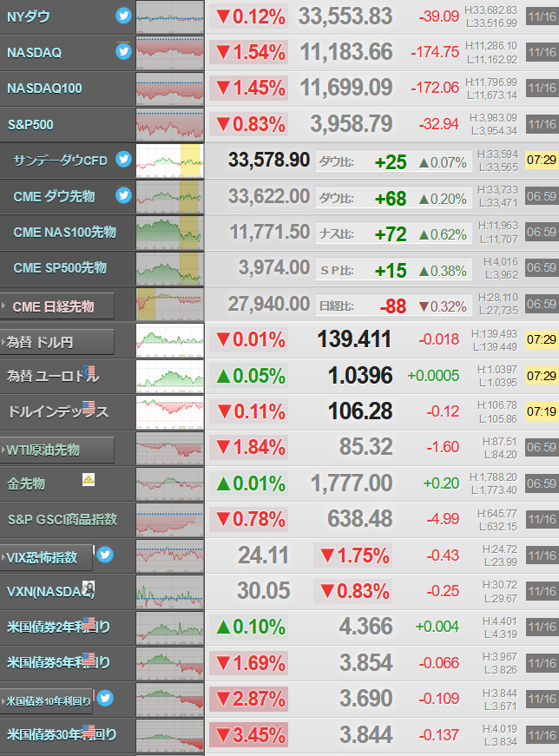Open the NASDAQ100 index label

point(44,89)
